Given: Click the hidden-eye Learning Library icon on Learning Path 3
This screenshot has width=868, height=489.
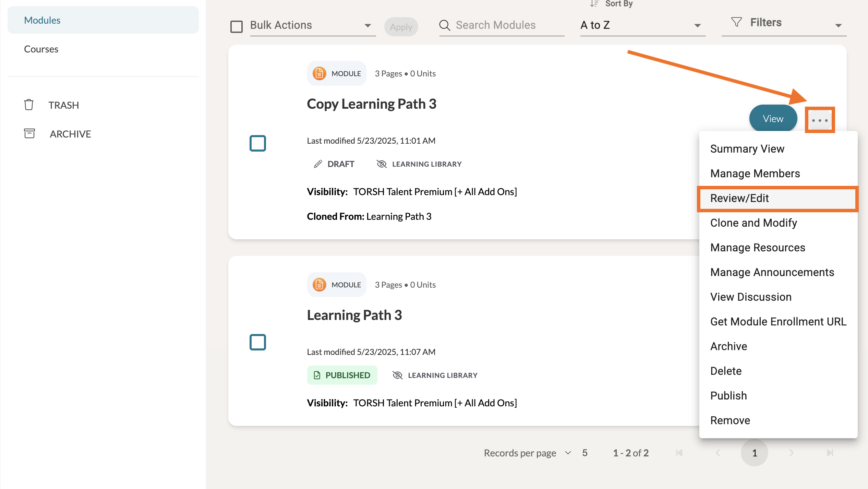Looking at the screenshot, I should click(x=397, y=375).
